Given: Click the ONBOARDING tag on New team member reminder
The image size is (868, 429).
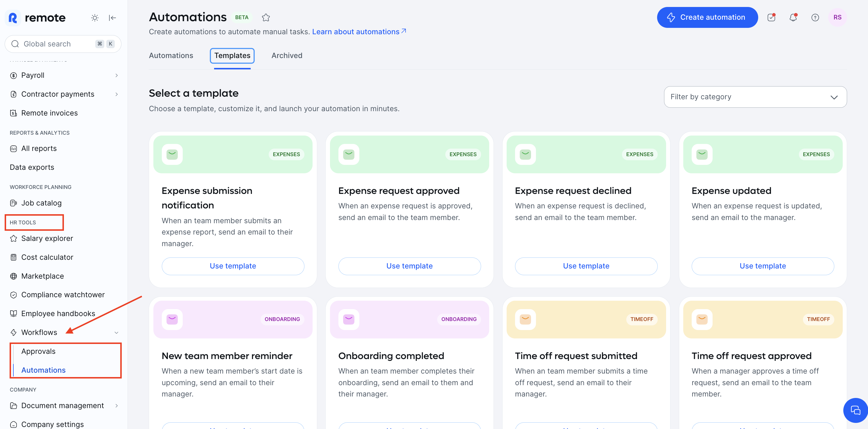Looking at the screenshot, I should [x=282, y=319].
